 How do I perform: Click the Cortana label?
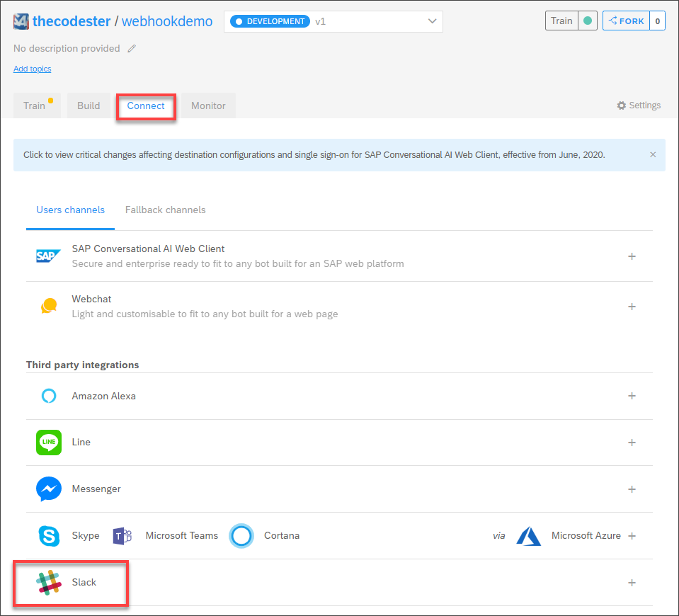coord(282,536)
